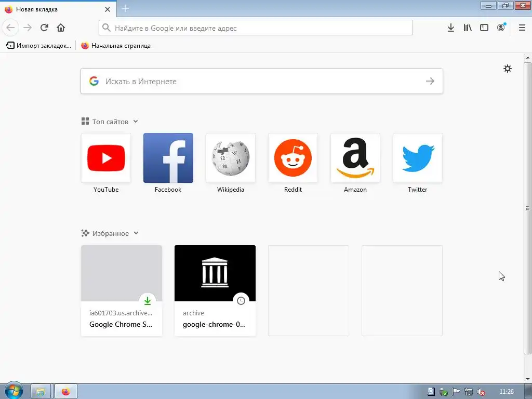Open the network tray icon
The width and height of the screenshot is (532, 399).
[469, 392]
